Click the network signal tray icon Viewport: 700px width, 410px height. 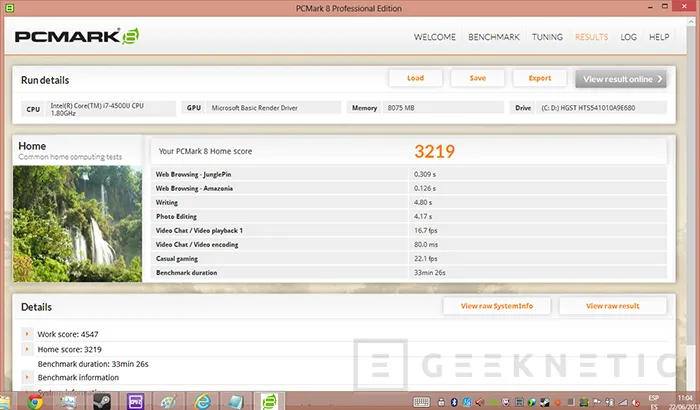coord(623,402)
